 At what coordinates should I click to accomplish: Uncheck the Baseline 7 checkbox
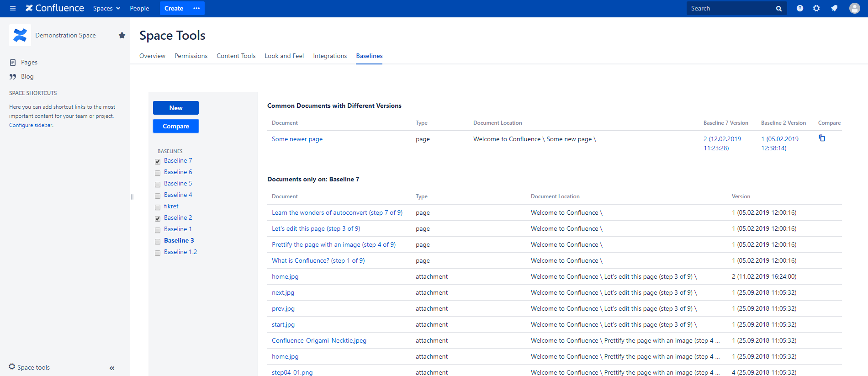click(x=158, y=161)
